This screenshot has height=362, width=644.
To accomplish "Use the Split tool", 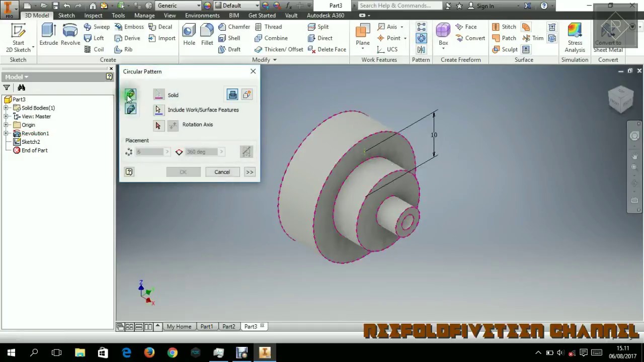I will click(x=318, y=27).
